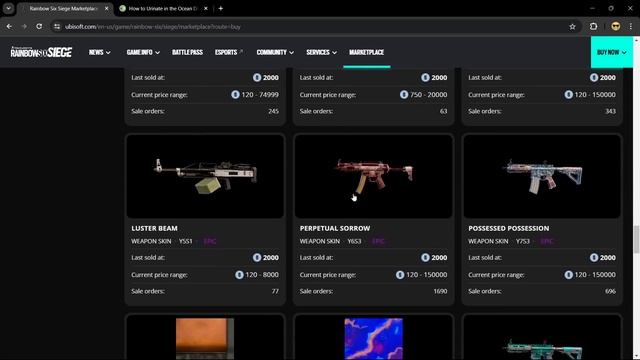Click the '120 - 8000' price range value
Image resolution: width=640 pixels, height=360 pixels.
coord(262,275)
